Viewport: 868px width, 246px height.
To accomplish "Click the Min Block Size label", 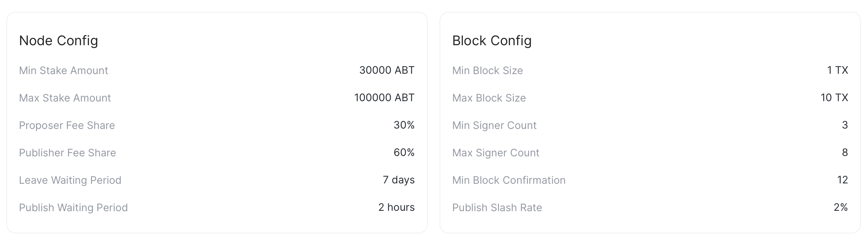I will 487,70.
